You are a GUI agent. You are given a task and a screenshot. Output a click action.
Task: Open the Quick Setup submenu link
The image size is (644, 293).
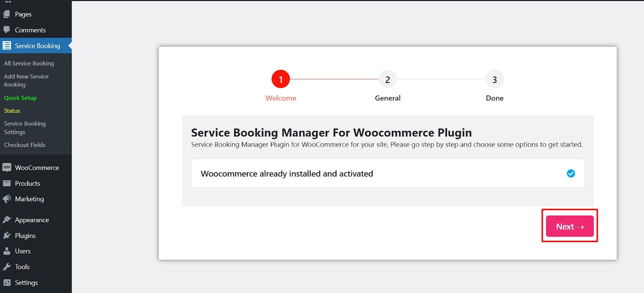[20, 98]
